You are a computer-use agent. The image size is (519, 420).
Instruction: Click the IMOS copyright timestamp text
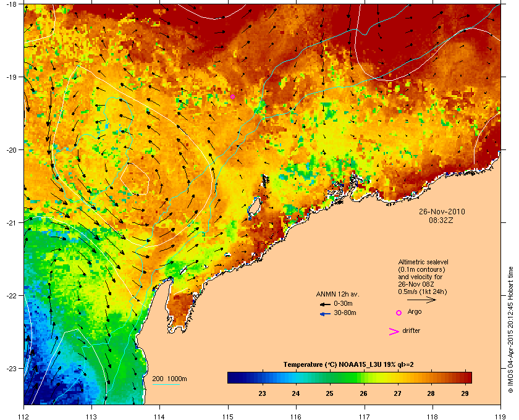click(510, 331)
